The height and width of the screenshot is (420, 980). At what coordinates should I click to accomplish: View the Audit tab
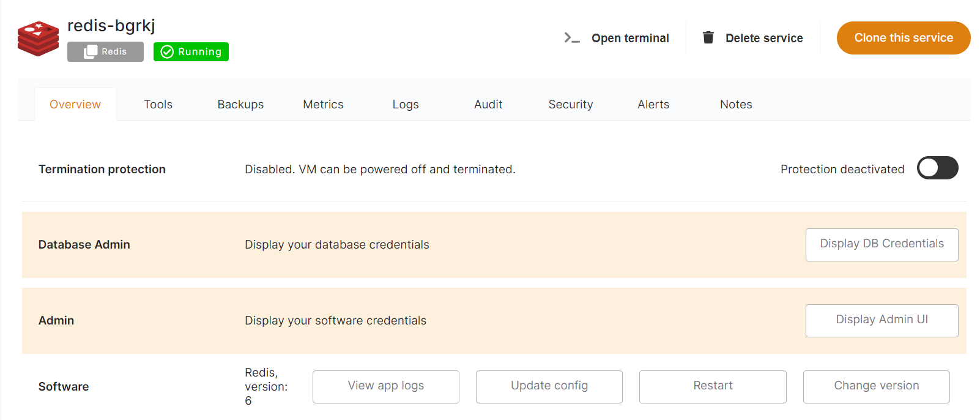(488, 104)
